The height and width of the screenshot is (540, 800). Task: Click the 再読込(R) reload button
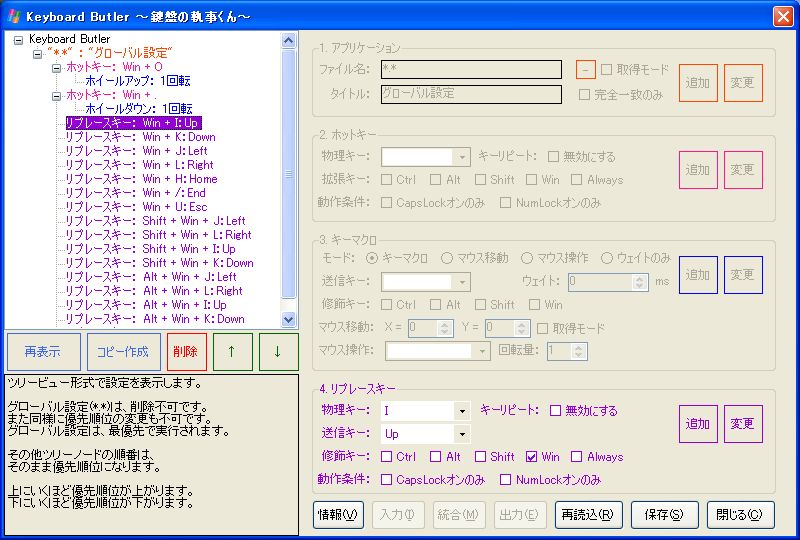pos(588,515)
